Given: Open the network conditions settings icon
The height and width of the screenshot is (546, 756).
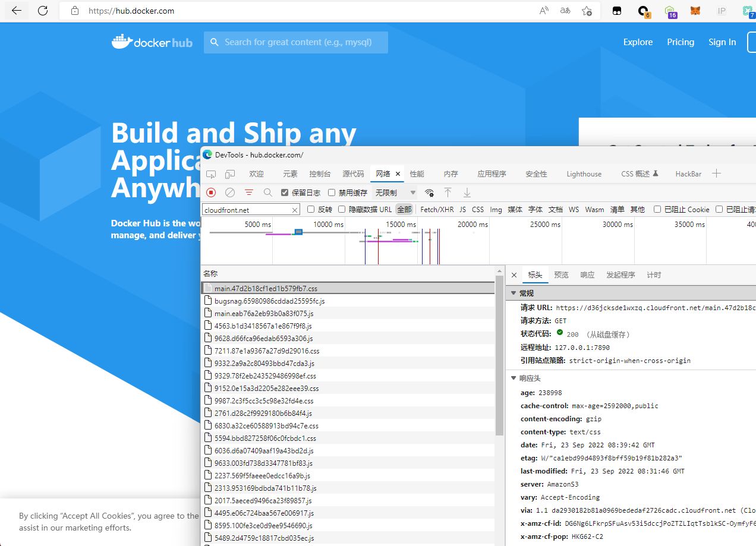Looking at the screenshot, I should (x=429, y=192).
